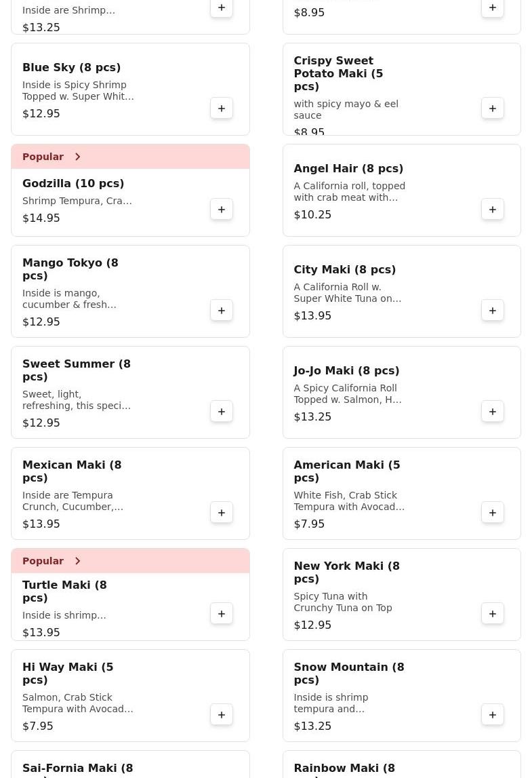Image resolution: width=532 pixels, height=778 pixels.
Task: Add Turtle Maki with plus icon
Action: click(x=222, y=614)
